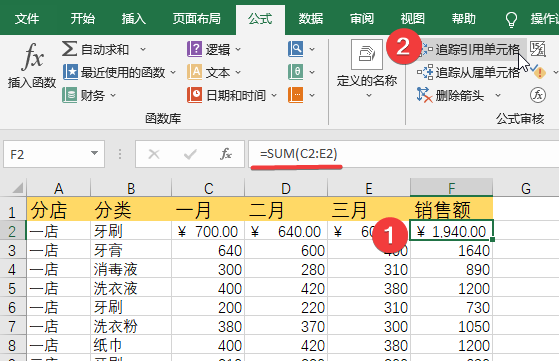Select column G header
The image size is (559, 361).
point(526,188)
